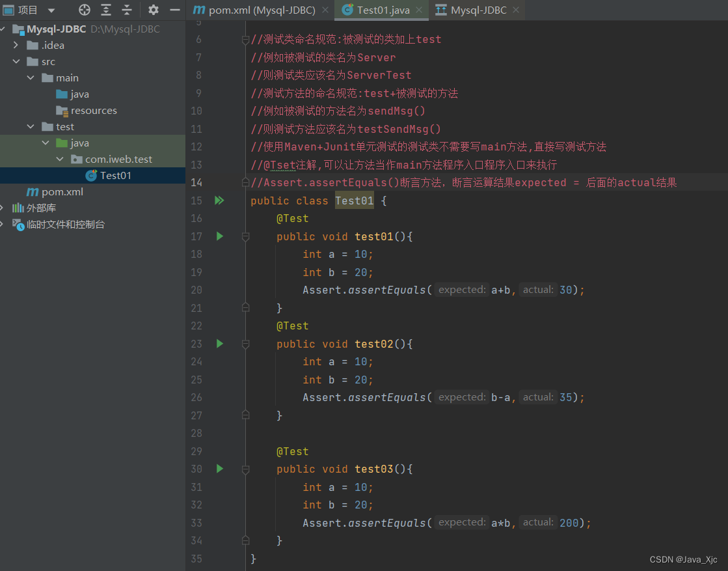
Task: Close the Test01.java tab
Action: pyautogui.click(x=419, y=10)
